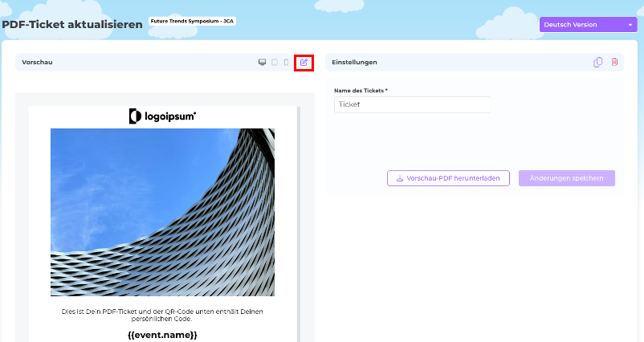Click the Vorschau-PDF herunterladen button
The width and height of the screenshot is (644, 342).
pos(448,178)
